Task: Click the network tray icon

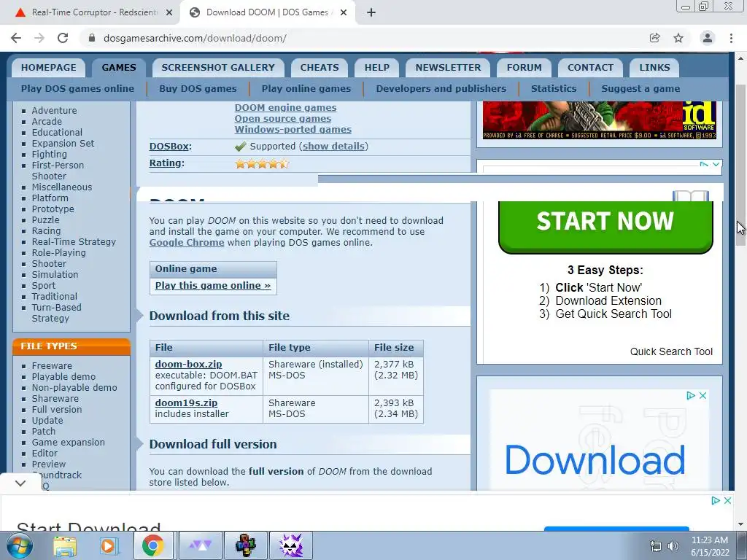Action: point(656,546)
